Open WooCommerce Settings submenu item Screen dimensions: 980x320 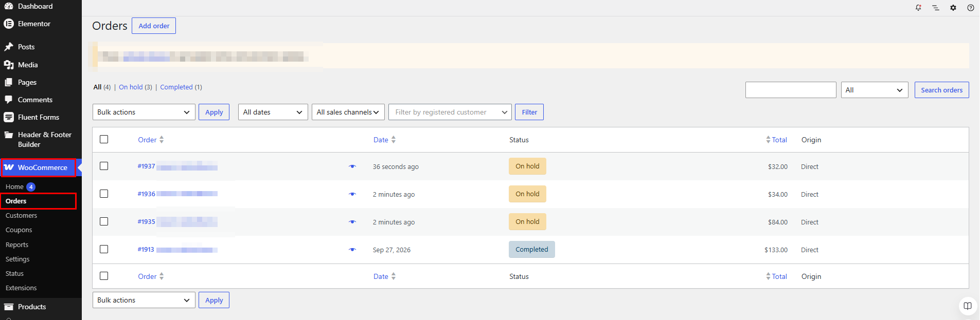tap(17, 259)
